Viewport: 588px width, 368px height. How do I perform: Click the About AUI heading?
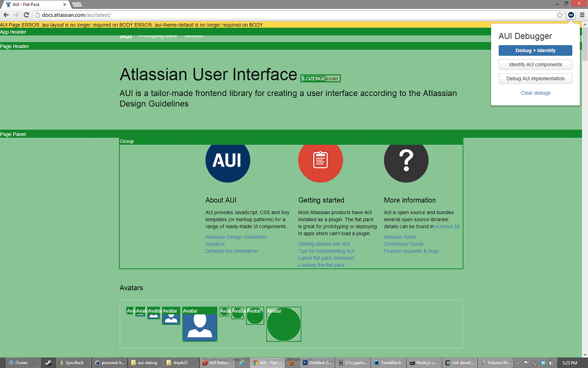[221, 200]
